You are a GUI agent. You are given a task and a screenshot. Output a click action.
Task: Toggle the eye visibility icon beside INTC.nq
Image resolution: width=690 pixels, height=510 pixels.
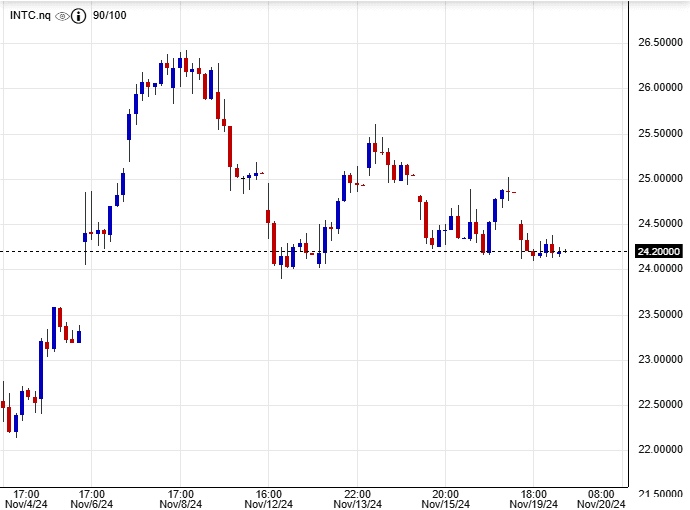pyautogui.click(x=62, y=16)
